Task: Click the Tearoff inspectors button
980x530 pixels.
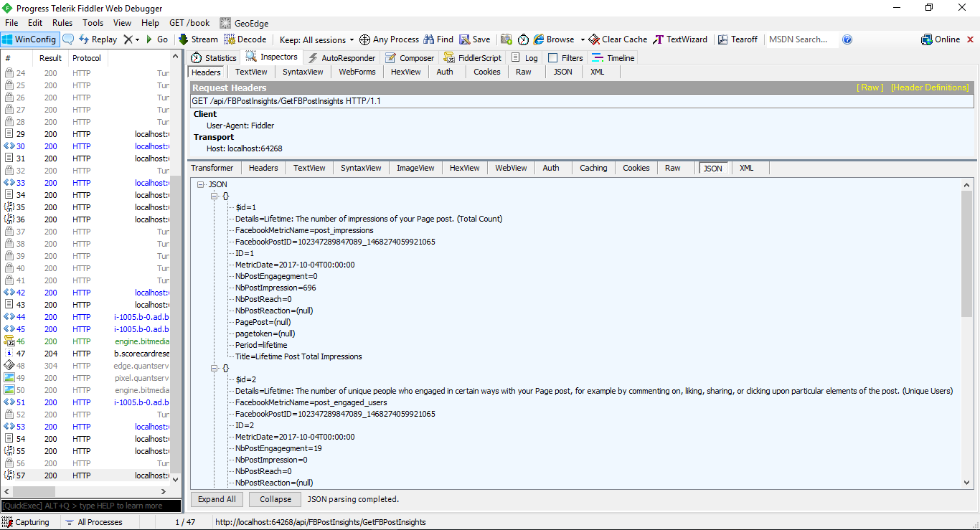Action: pyautogui.click(x=738, y=39)
